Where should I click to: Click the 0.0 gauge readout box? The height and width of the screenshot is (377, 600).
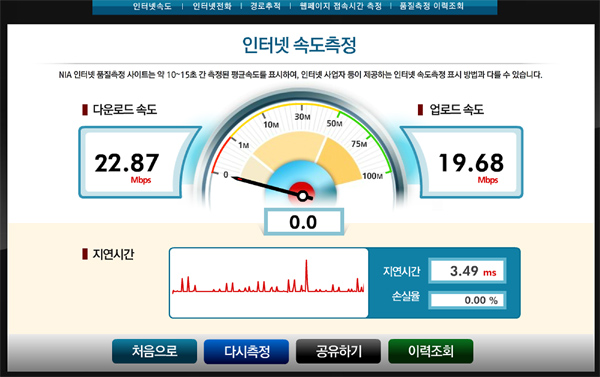click(303, 222)
